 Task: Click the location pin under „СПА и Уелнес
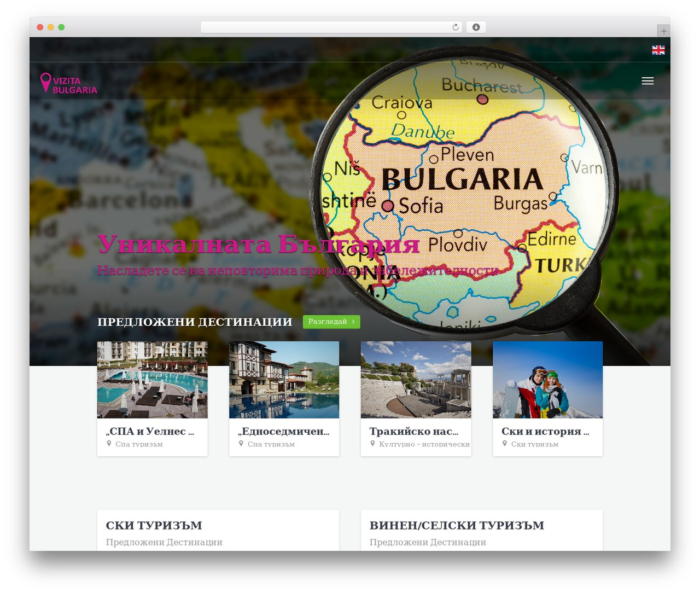(109, 444)
